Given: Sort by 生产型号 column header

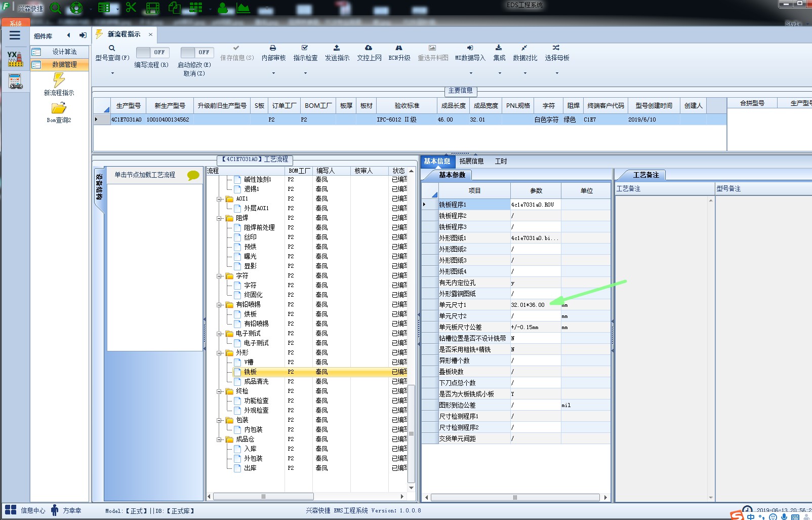Looking at the screenshot, I should [128, 105].
